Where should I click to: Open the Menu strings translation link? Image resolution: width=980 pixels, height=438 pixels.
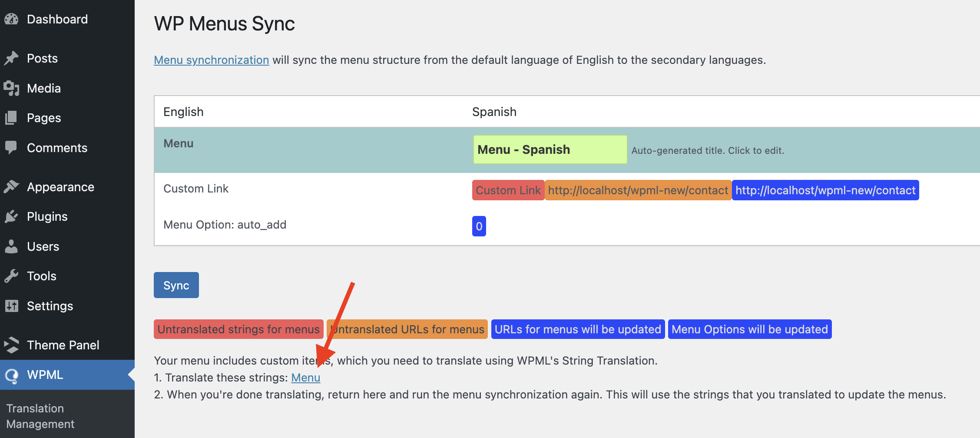(305, 378)
